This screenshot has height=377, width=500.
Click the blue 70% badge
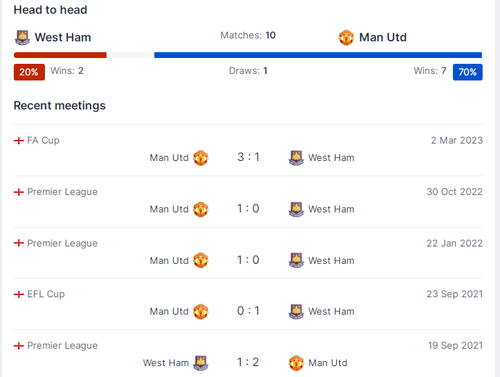467,72
